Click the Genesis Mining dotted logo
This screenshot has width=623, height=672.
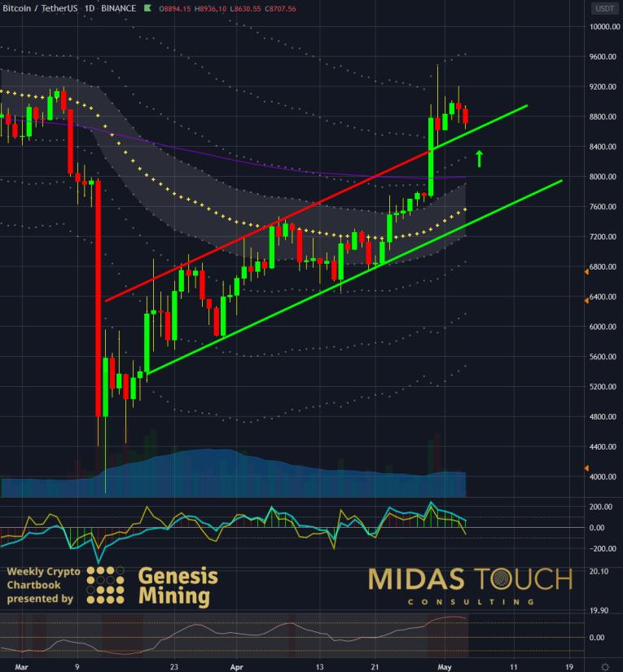[x=105, y=585]
